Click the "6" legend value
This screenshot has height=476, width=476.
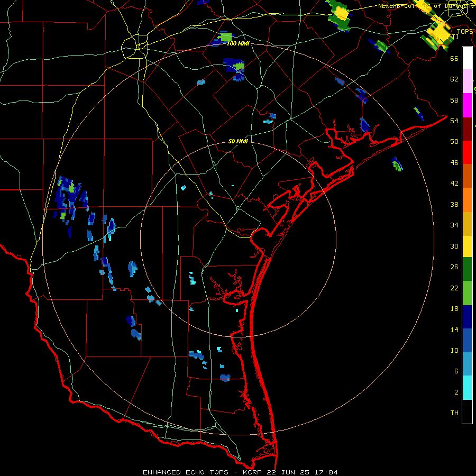point(456,371)
